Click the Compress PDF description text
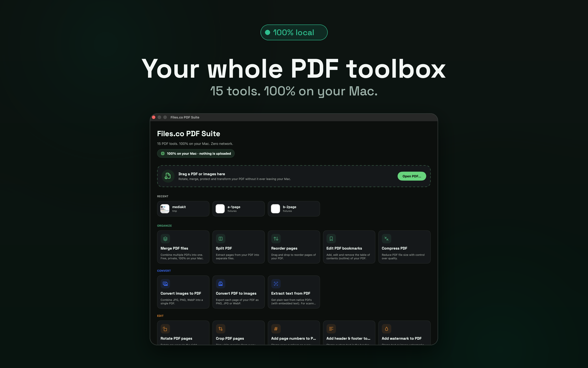Viewport: 588px width, 368px height. click(x=403, y=257)
